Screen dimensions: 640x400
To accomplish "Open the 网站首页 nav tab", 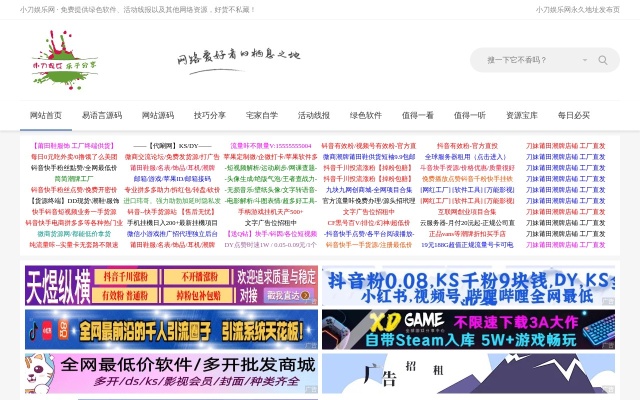I will pos(46,115).
